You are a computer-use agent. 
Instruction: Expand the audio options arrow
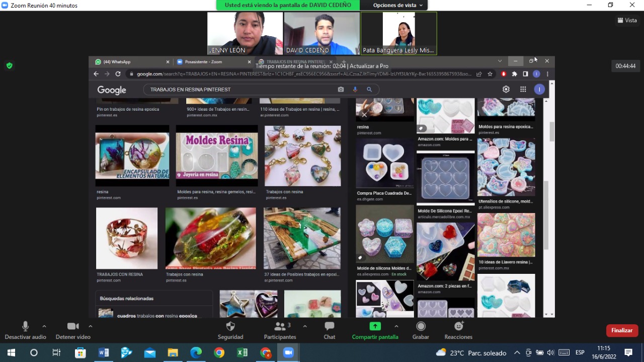[x=44, y=326]
